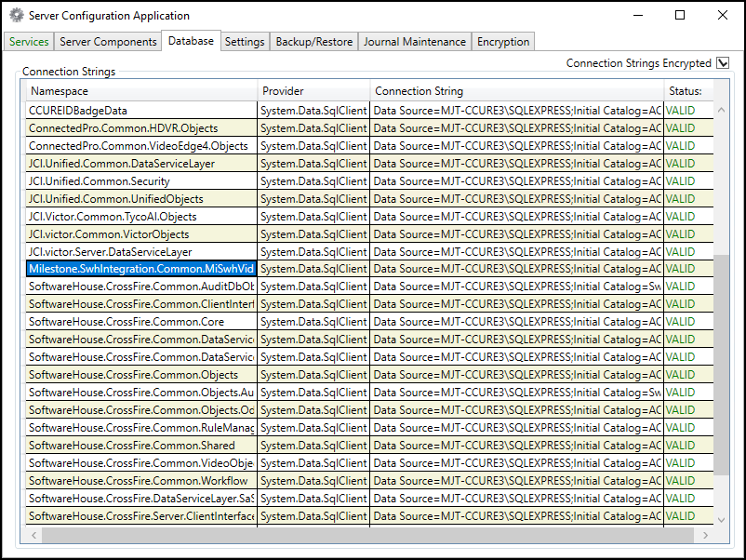Select the CCUREIDBadgeData namespace row
Screen dimensions: 746x560
[140, 111]
